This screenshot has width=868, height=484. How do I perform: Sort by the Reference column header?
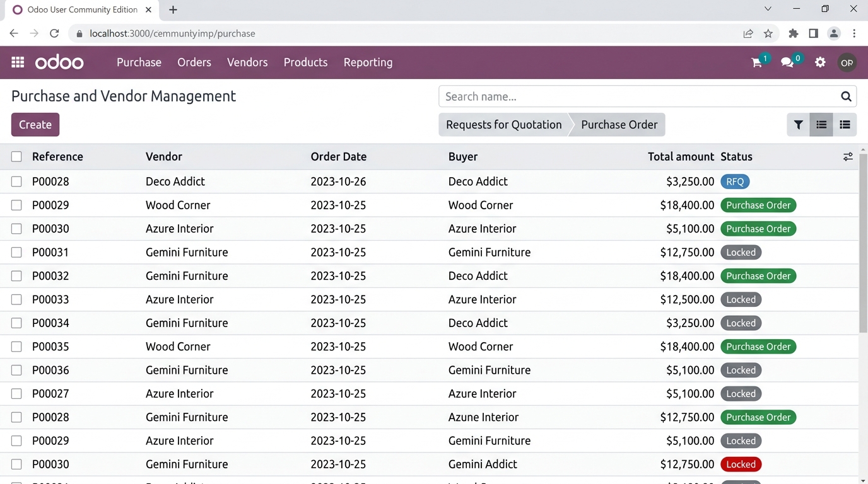[x=57, y=157]
